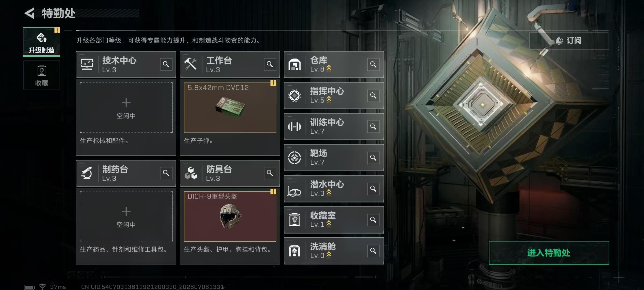Click the 指挥中心 diamond icon

(294, 96)
